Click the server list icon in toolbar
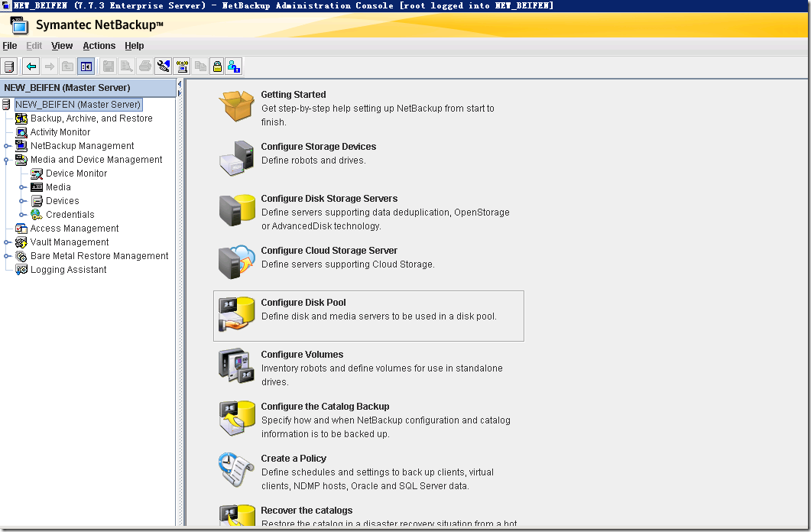The image size is (811, 532). [9, 66]
